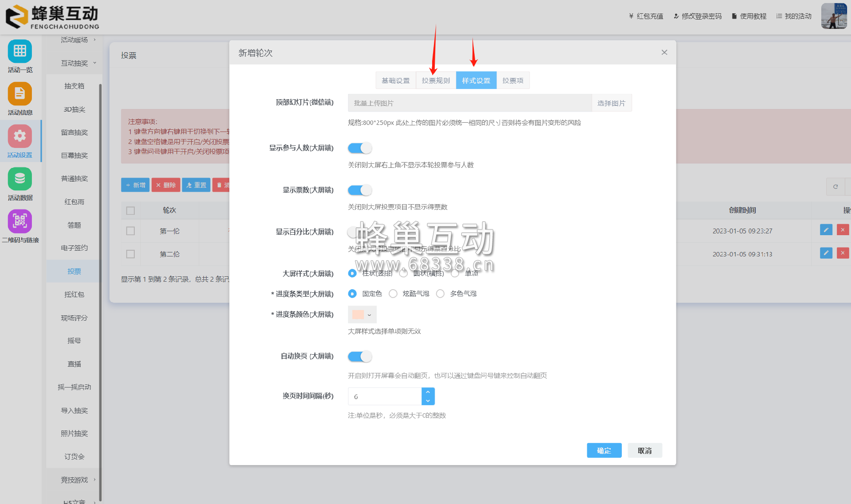Open the 活动信息 document icon

click(20, 93)
